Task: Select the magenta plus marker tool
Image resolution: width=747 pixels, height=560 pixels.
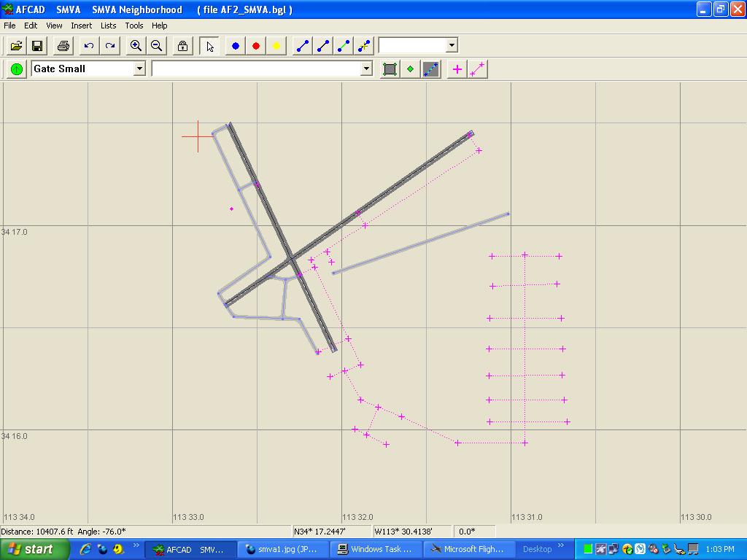Action: (457, 69)
